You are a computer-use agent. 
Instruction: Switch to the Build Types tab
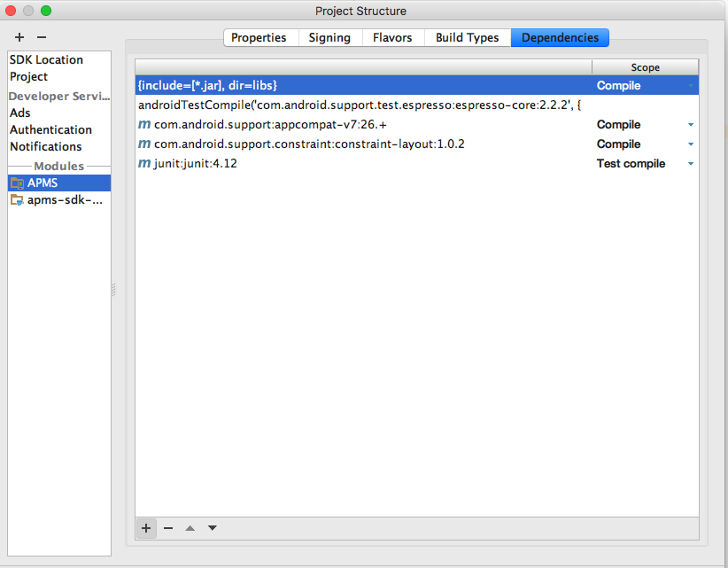click(x=468, y=37)
